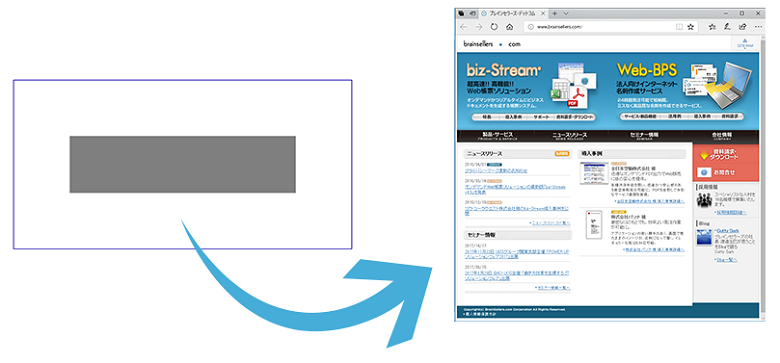This screenshot has width=780, height=363.
Task: Add page to favorites with star icon
Action: (690, 27)
